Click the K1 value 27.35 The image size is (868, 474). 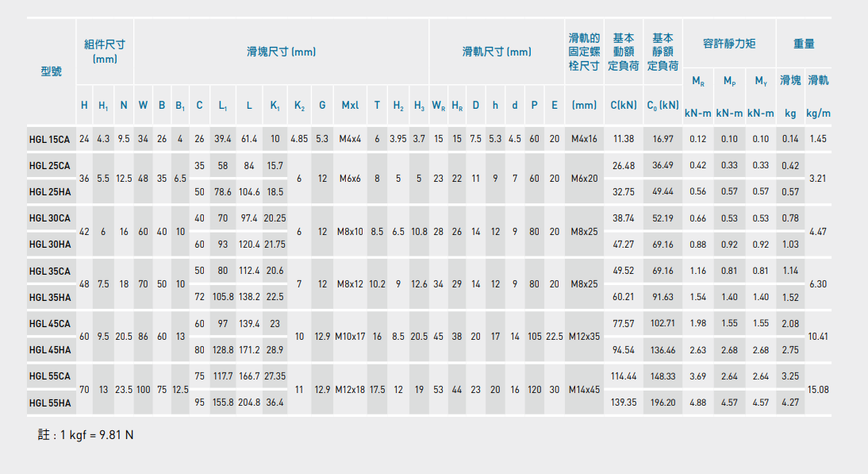tap(275, 376)
